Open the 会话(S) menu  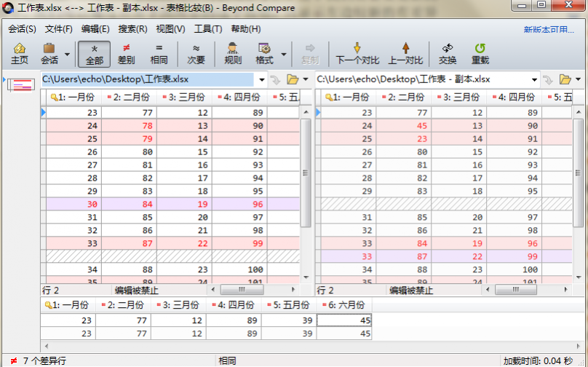point(22,29)
